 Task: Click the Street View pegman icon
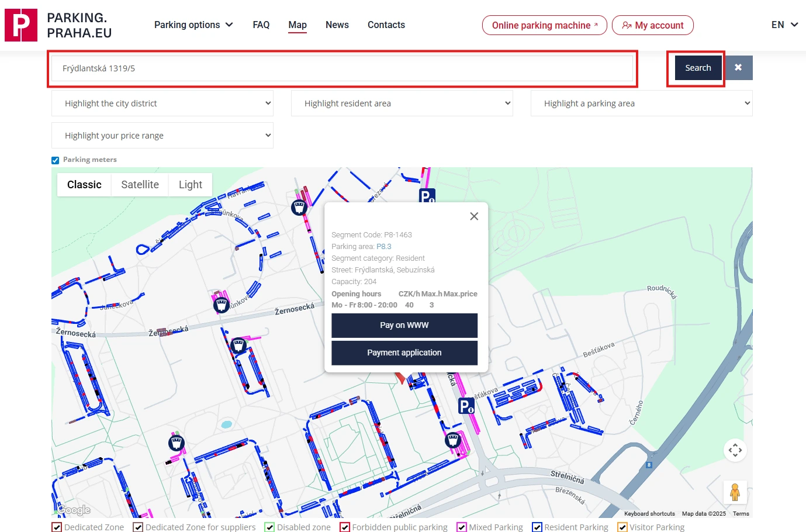pyautogui.click(x=735, y=492)
